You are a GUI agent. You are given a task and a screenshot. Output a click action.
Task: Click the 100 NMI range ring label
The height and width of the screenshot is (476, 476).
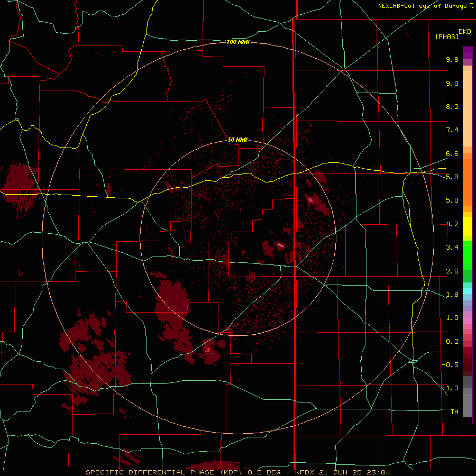[238, 42]
